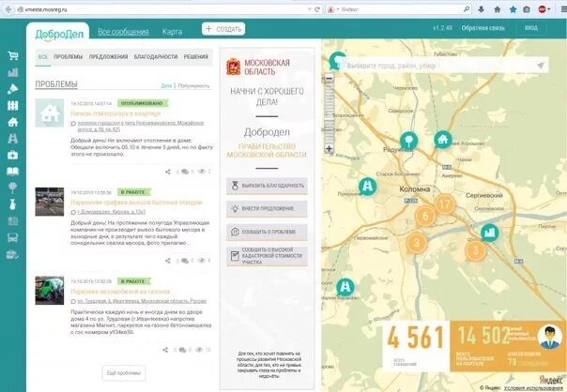Screen dimensions: 567x392
Task: Click the high cadastral value report button
Action: (x=267, y=256)
